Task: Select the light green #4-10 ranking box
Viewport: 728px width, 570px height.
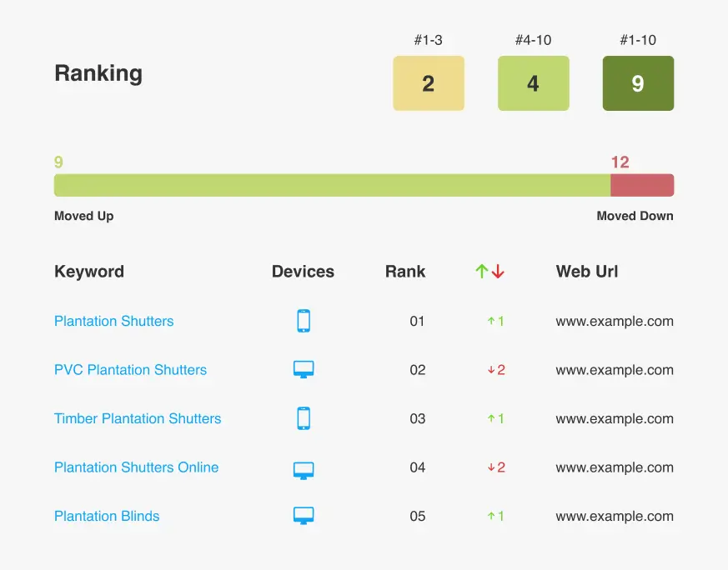Action: [534, 83]
